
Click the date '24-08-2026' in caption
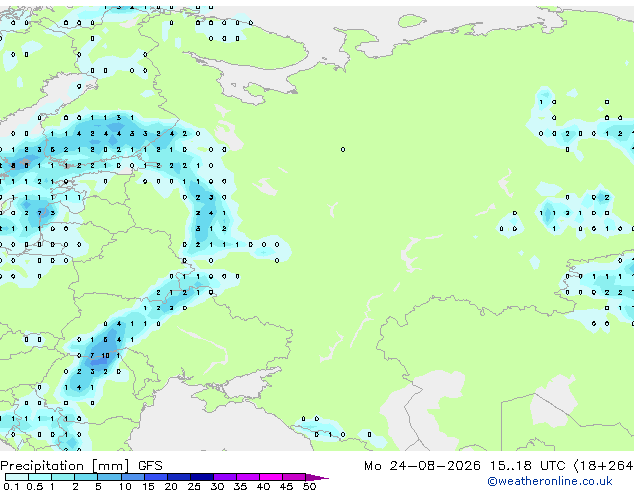tap(435, 466)
